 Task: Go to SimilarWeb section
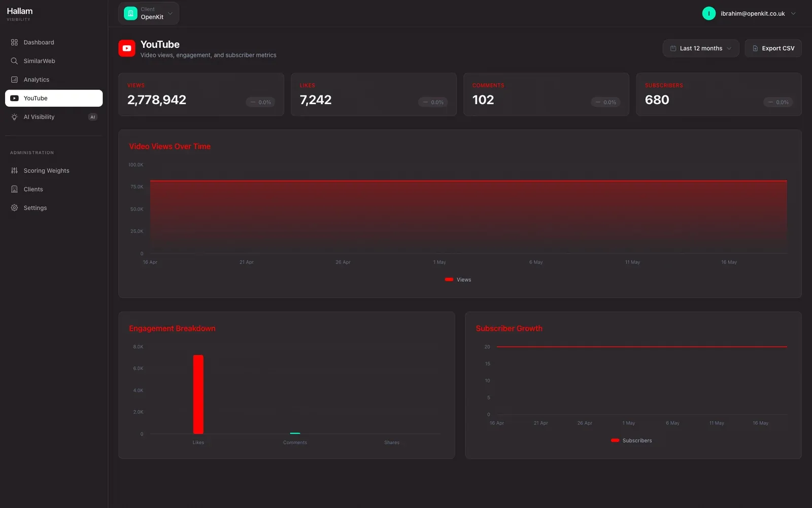tap(54, 61)
